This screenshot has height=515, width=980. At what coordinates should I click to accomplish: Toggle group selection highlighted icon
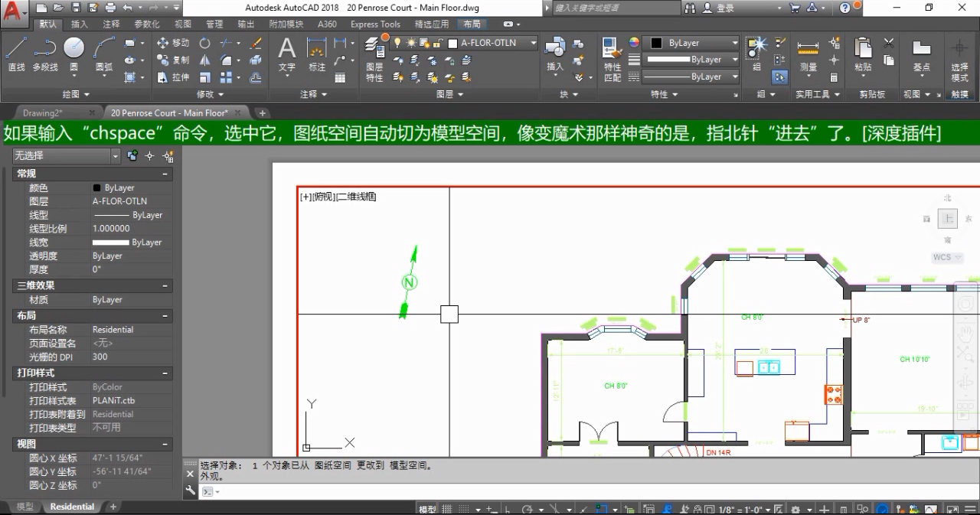click(779, 77)
